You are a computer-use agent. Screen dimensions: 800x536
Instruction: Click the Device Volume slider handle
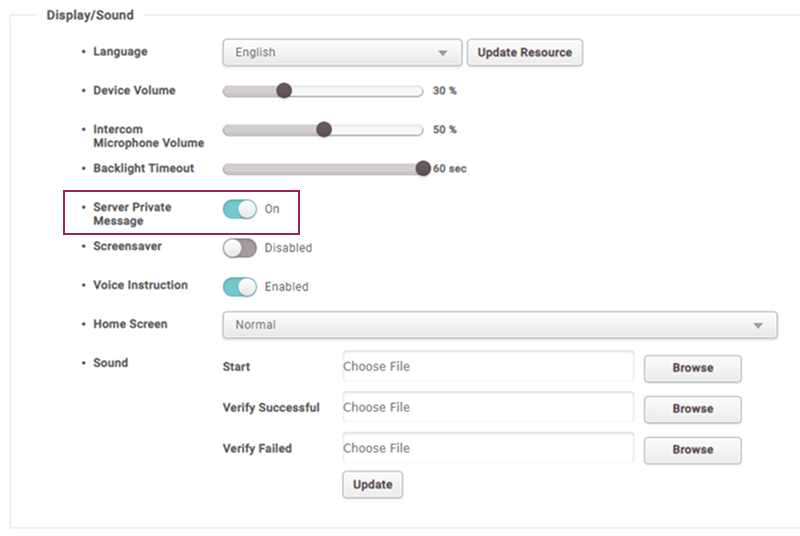tap(284, 91)
